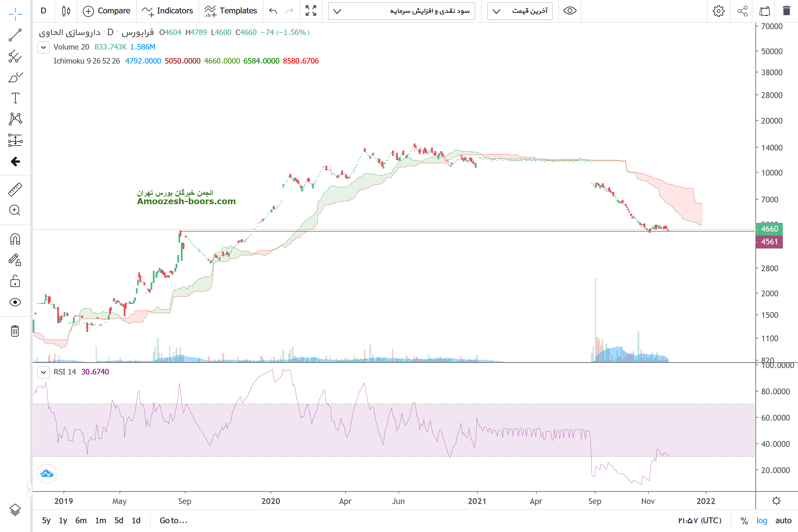Open the آخرین قیمت dropdown
This screenshot has height=532, width=798.
pos(520,11)
